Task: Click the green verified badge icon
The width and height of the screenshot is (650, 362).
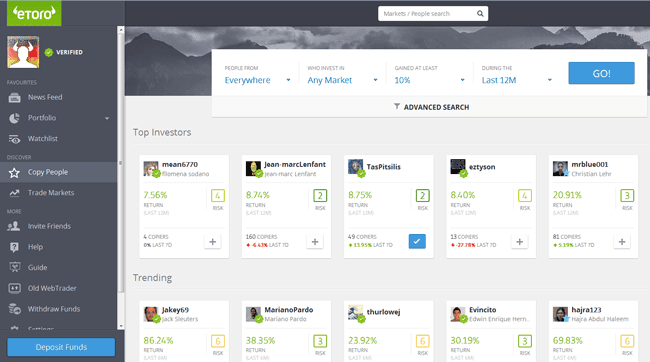Action: 49,52
